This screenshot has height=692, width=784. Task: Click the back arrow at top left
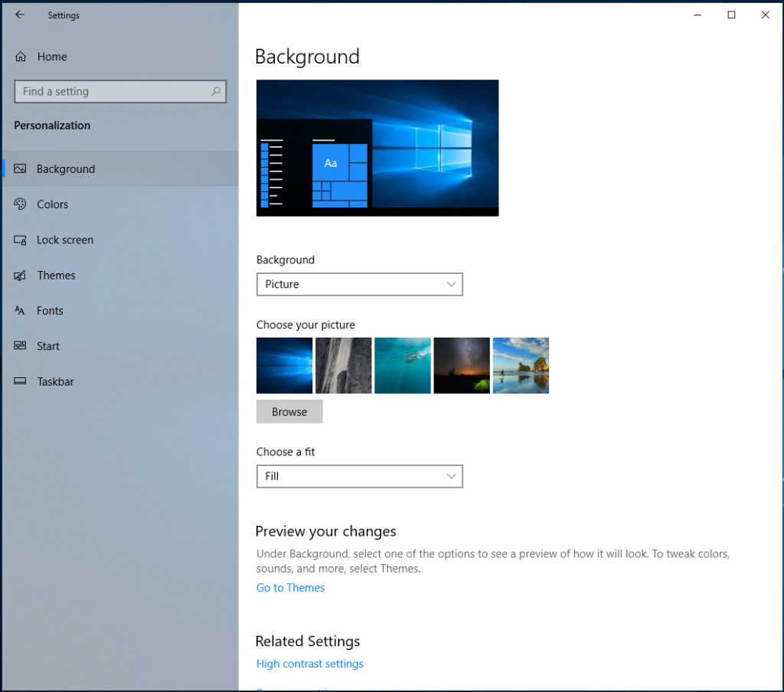20,14
